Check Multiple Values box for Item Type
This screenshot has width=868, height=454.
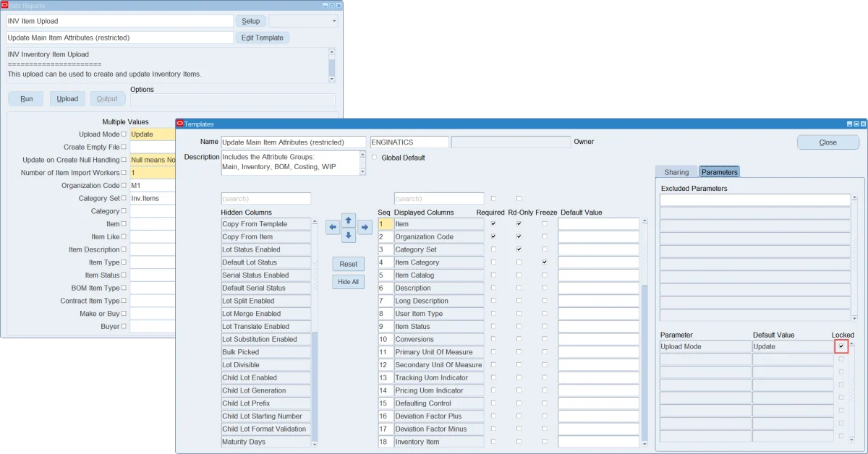coord(124,262)
